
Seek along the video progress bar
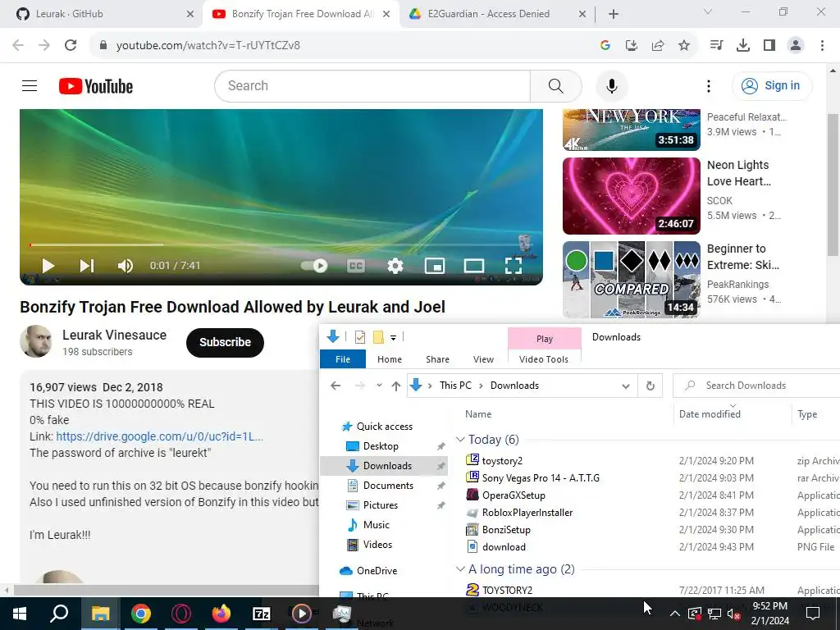281,244
